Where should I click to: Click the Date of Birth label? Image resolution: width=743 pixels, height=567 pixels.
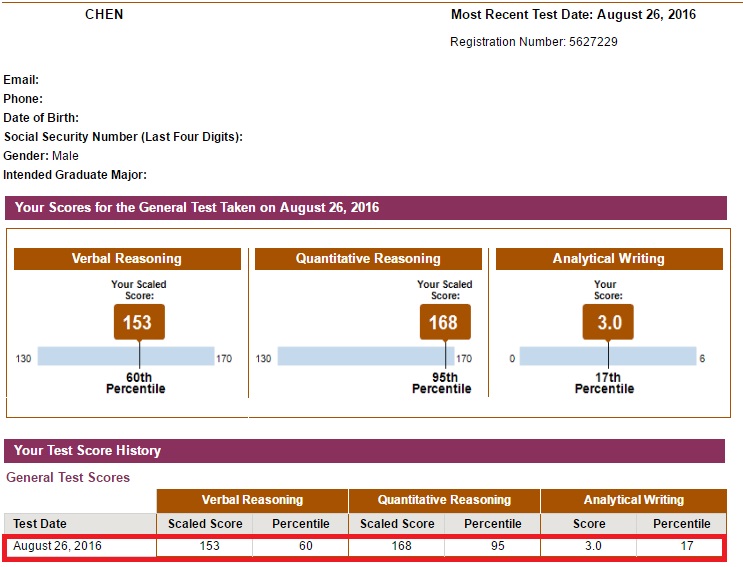pos(41,117)
